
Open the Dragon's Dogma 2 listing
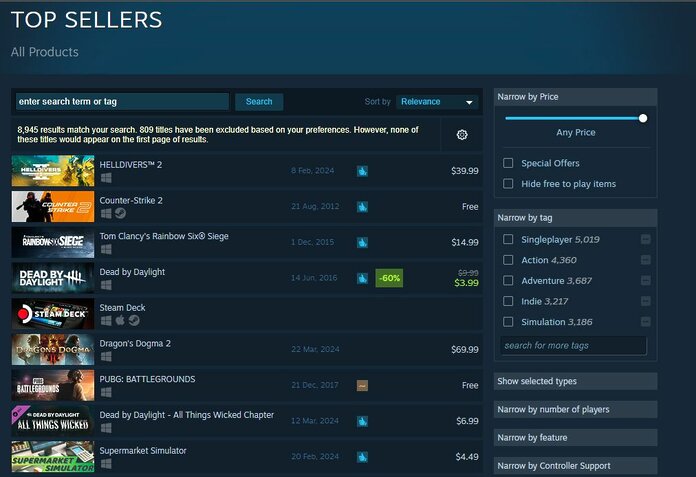coord(136,343)
